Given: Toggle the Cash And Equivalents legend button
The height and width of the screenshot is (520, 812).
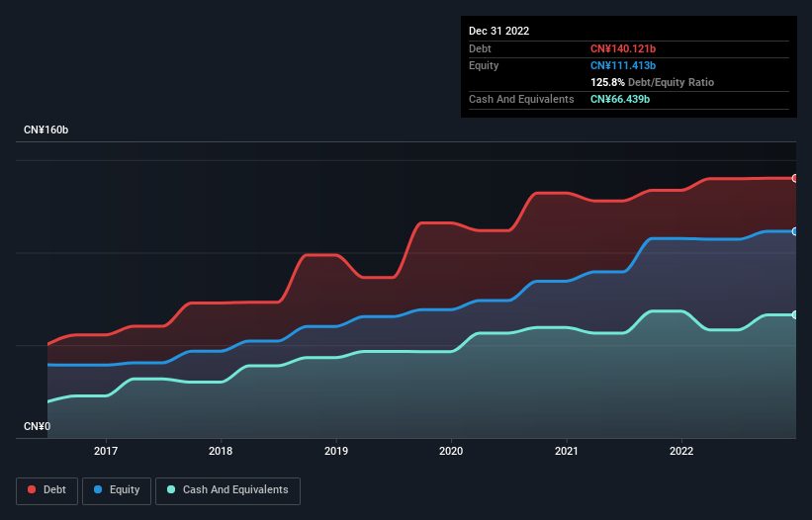Looking at the screenshot, I should [227, 490].
